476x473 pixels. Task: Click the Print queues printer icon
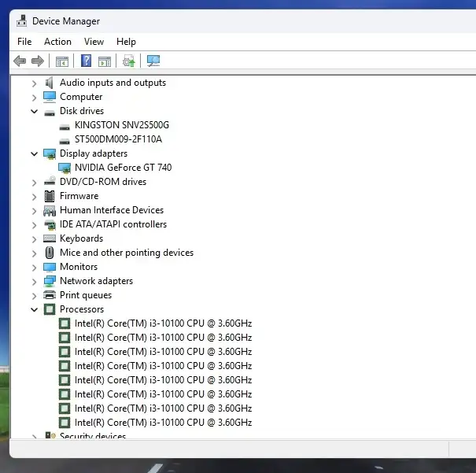[50, 295]
